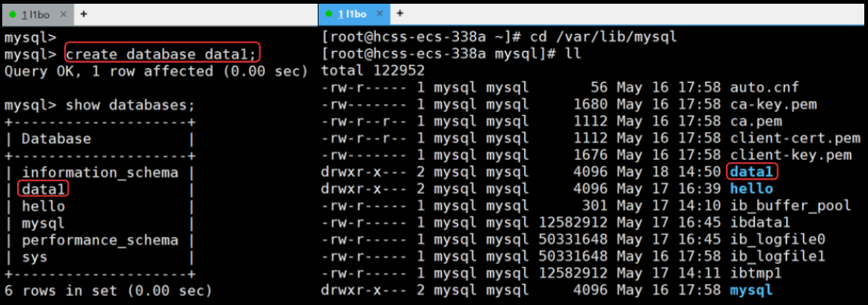This screenshot has width=868, height=305.
Task: Open a new tab in left terminal
Action: pos(84,14)
